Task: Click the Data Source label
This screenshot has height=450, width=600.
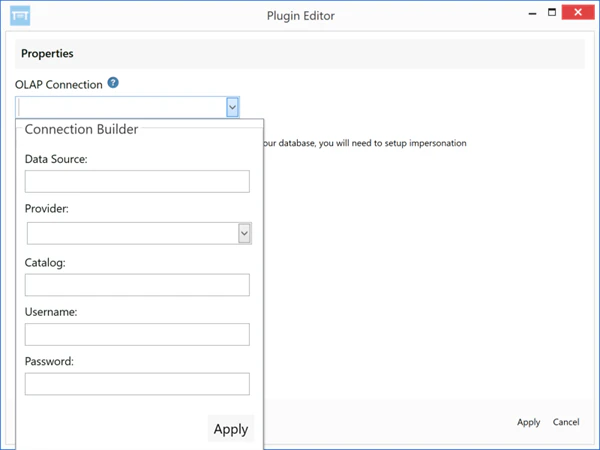Action: [56, 159]
